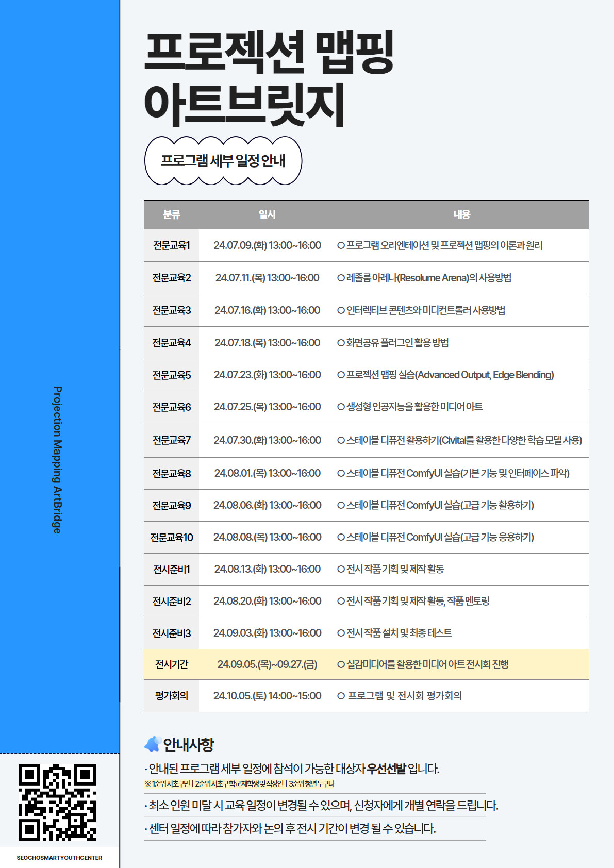The image size is (614, 868).
Task: Select the 전문교육1 row label
Action: tap(172, 245)
